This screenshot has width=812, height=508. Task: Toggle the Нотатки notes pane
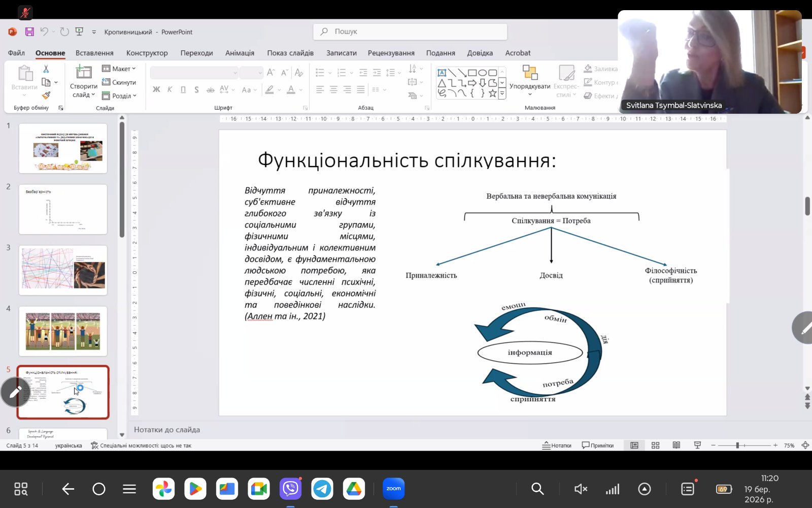tap(557, 446)
